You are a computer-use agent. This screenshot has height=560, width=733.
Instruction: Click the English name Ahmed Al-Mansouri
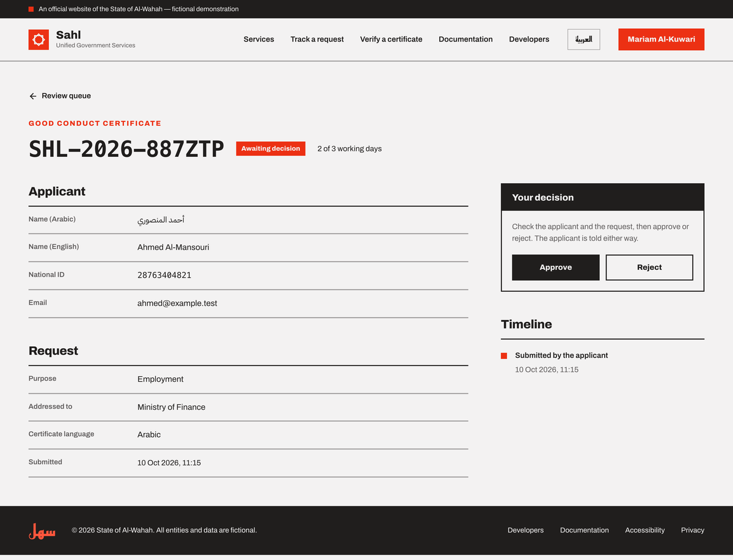coord(173,247)
